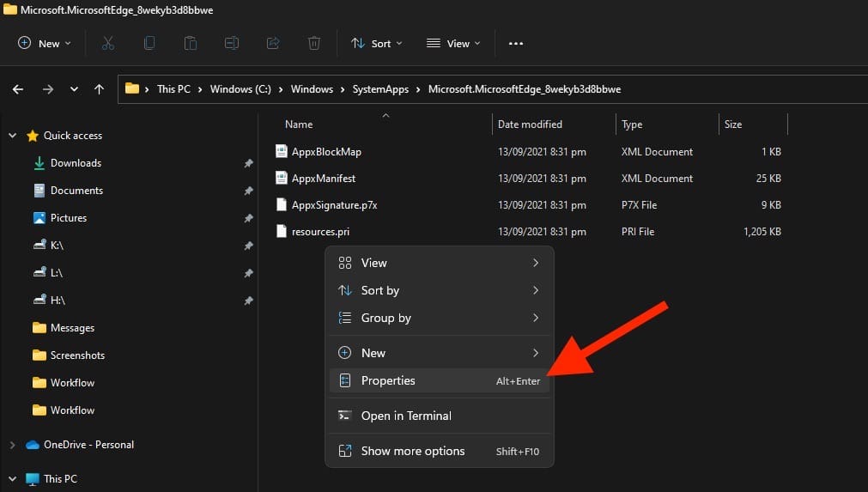
Task: Sort by Size column header
Action: pos(733,125)
